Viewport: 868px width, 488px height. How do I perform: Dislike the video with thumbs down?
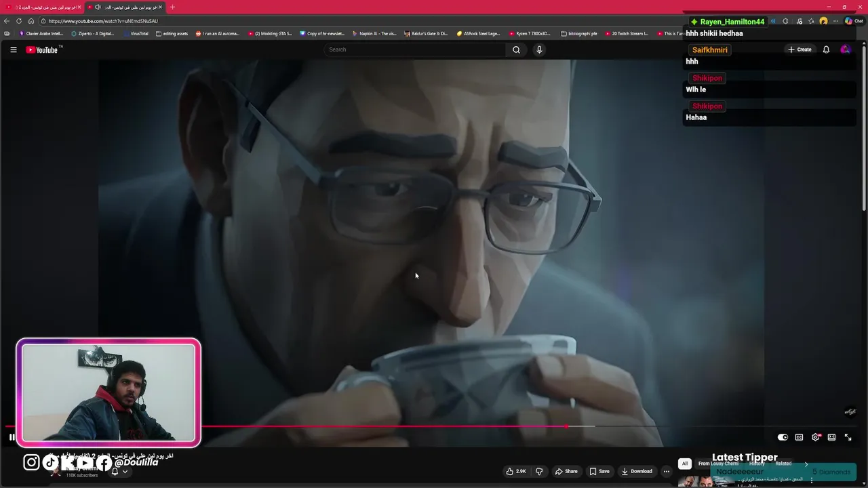(x=539, y=471)
